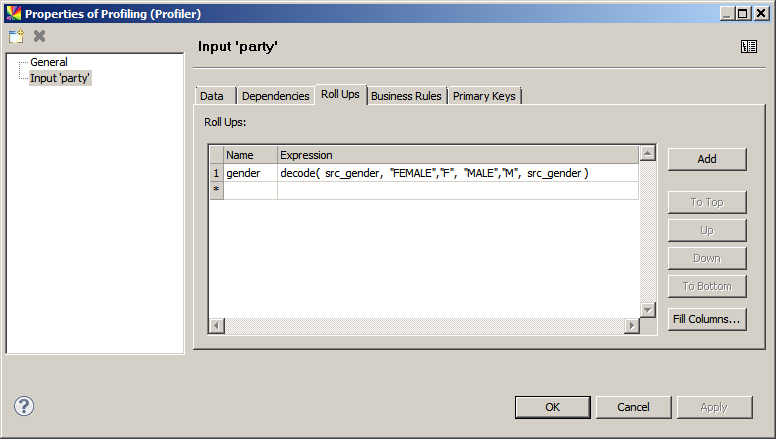
Task: Click the application icon in title bar
Action: point(12,13)
